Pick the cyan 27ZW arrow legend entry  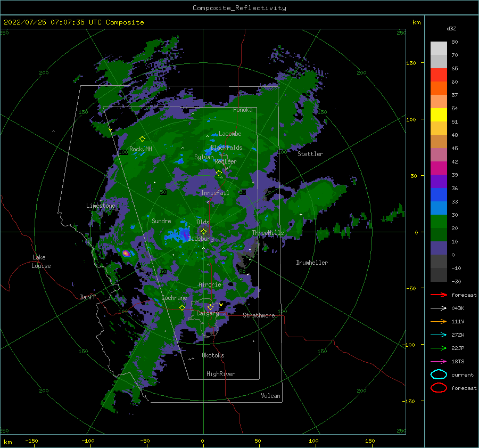439,335
